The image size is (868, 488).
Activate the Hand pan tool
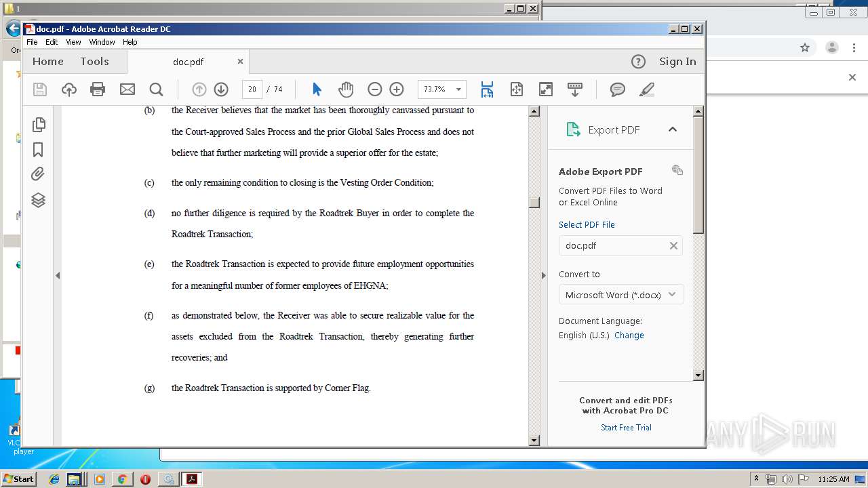[x=346, y=89]
